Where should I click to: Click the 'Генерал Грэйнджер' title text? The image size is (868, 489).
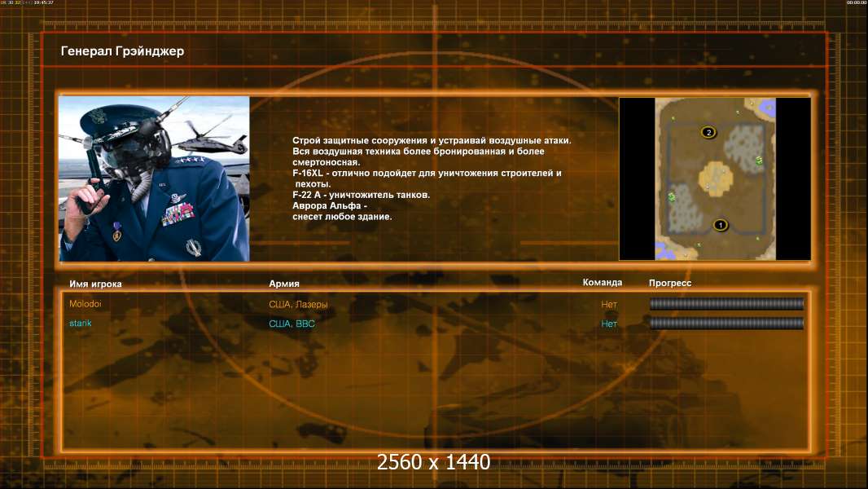click(122, 51)
